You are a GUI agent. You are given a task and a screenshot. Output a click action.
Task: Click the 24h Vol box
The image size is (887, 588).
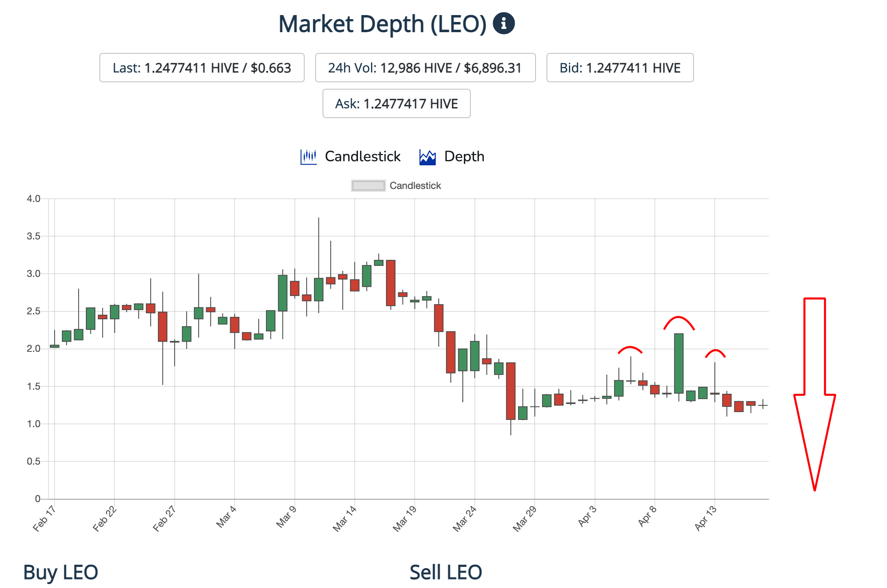point(425,68)
